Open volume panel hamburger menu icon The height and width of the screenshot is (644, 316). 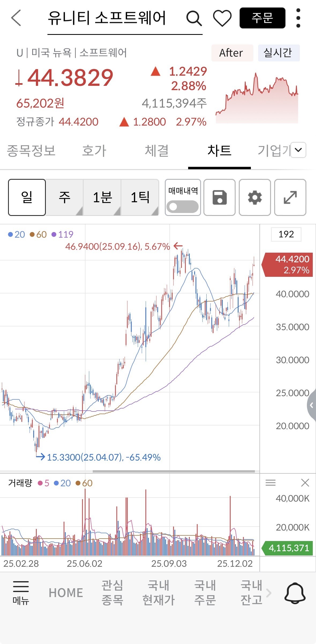coord(270,483)
